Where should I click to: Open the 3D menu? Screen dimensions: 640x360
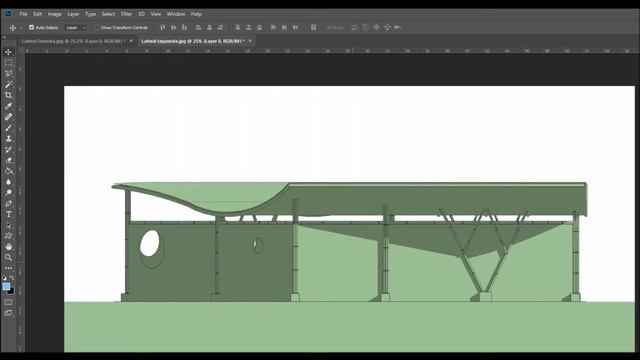(x=142, y=14)
